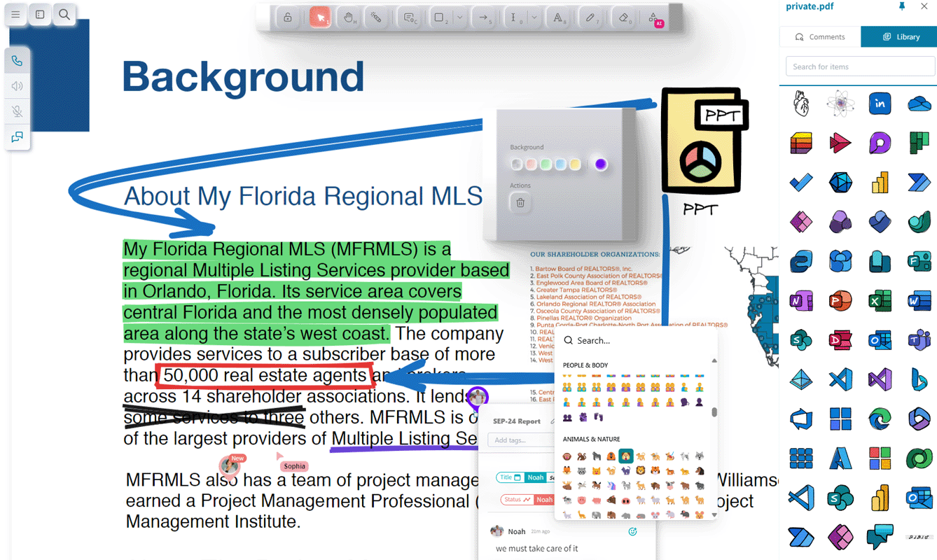The width and height of the screenshot is (937, 560).
Task: Select the Windows logo library icon
Action: (x=840, y=419)
